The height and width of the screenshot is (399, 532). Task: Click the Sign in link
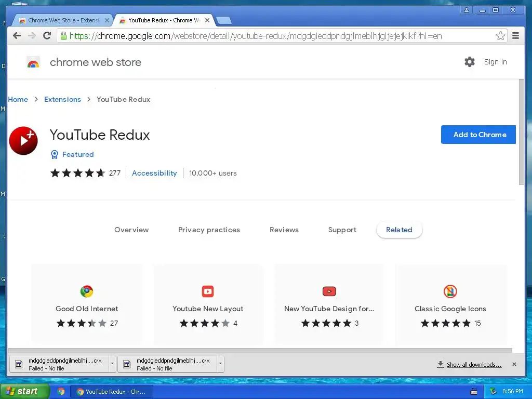(495, 62)
